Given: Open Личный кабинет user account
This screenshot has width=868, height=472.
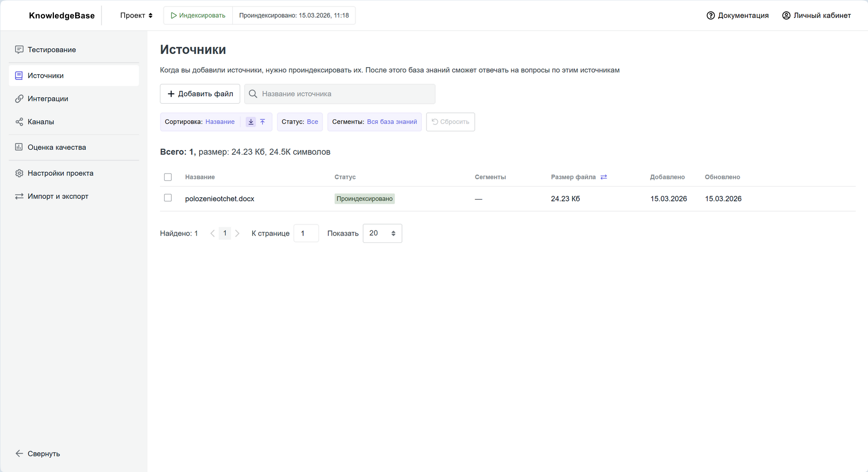Looking at the screenshot, I should (x=816, y=15).
